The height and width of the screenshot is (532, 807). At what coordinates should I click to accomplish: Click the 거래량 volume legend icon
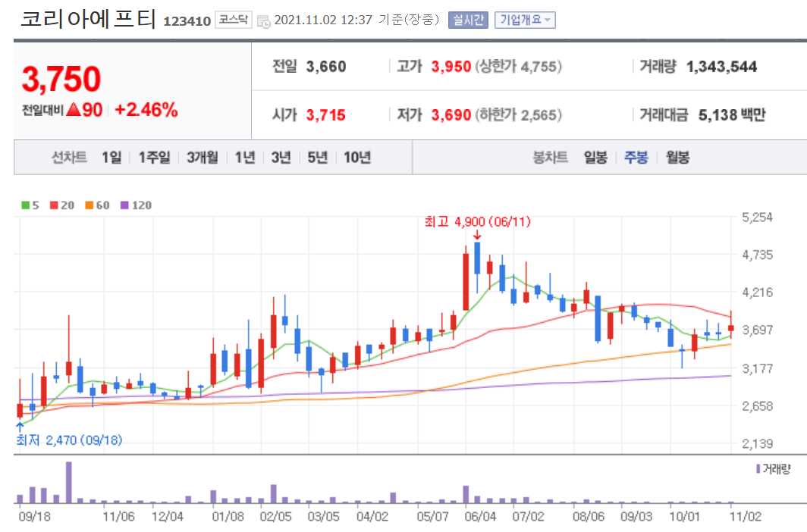coord(758,468)
